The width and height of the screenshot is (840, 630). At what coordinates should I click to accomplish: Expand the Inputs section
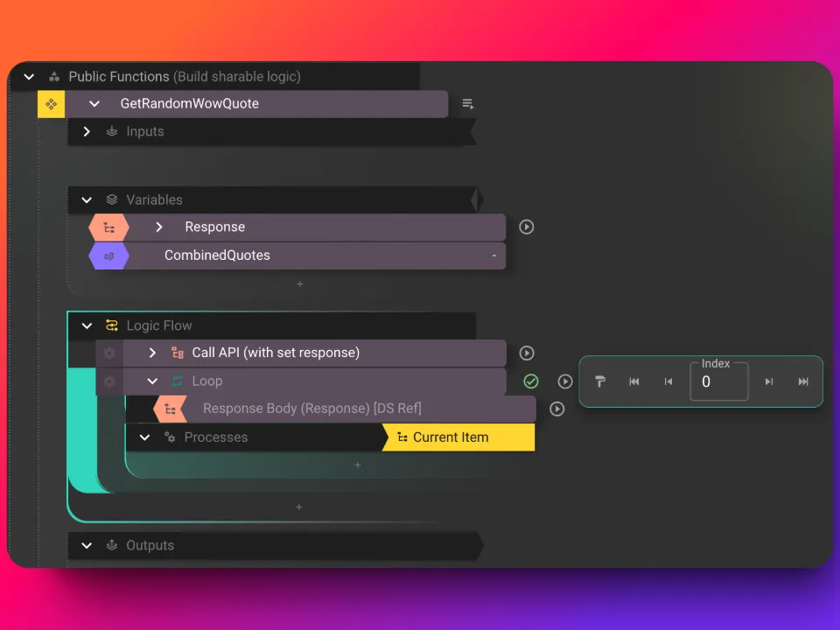(x=87, y=131)
